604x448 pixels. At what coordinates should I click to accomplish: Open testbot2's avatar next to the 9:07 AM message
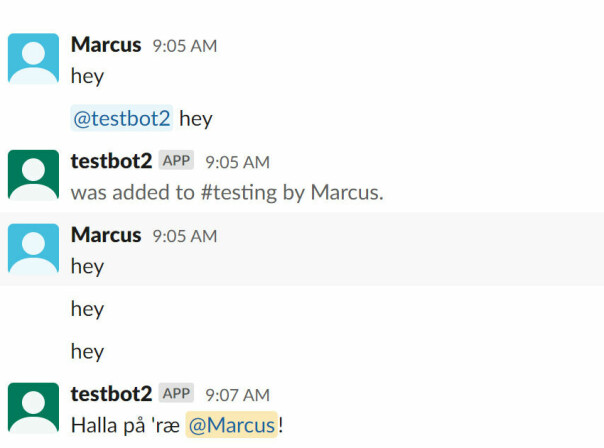tap(34, 408)
